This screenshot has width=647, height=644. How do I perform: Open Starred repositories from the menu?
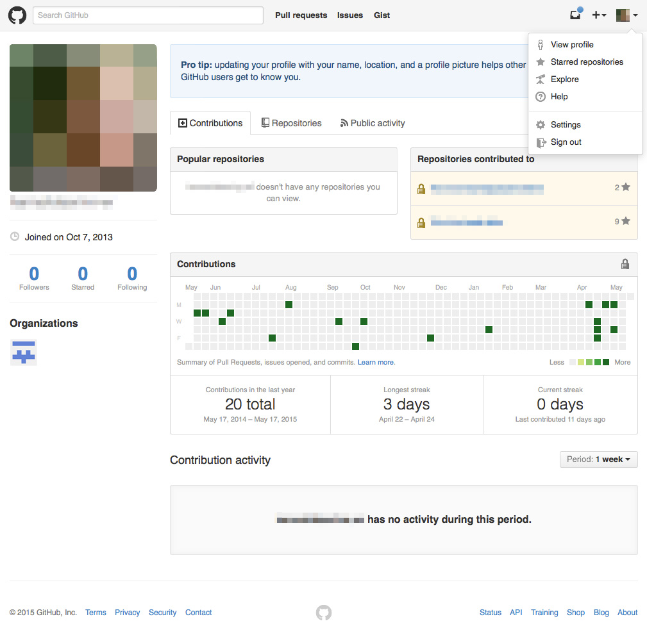(x=586, y=62)
